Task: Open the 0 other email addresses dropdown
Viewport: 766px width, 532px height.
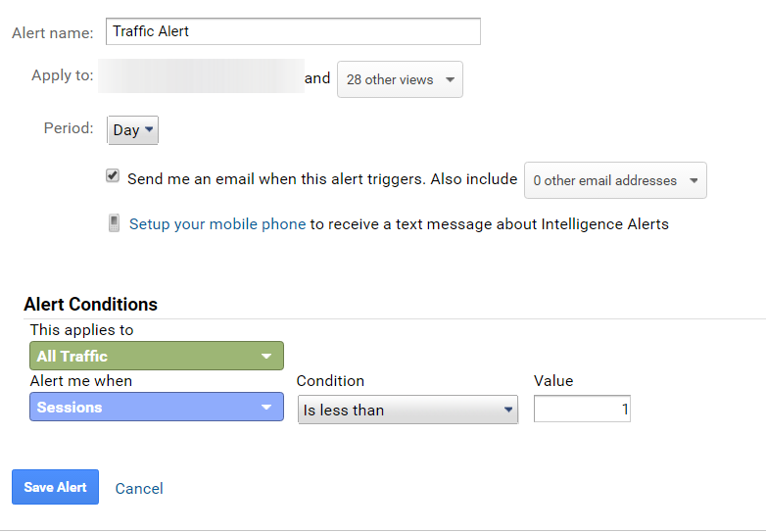Action: tap(615, 180)
